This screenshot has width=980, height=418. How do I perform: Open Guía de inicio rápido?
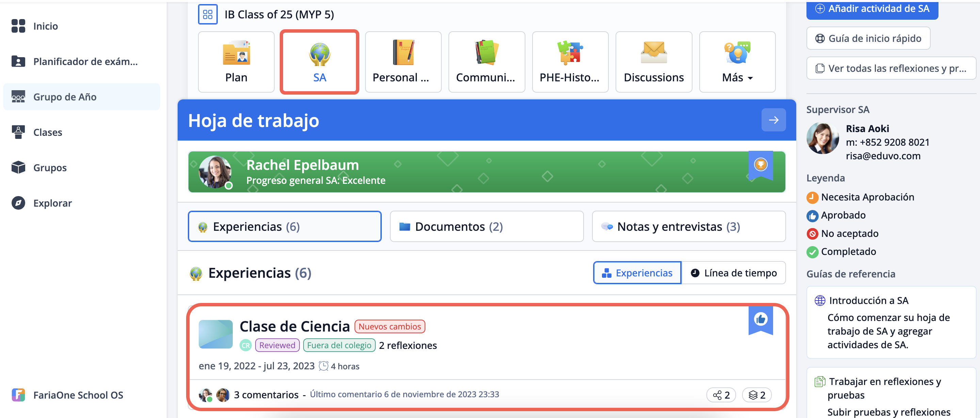pyautogui.click(x=868, y=38)
